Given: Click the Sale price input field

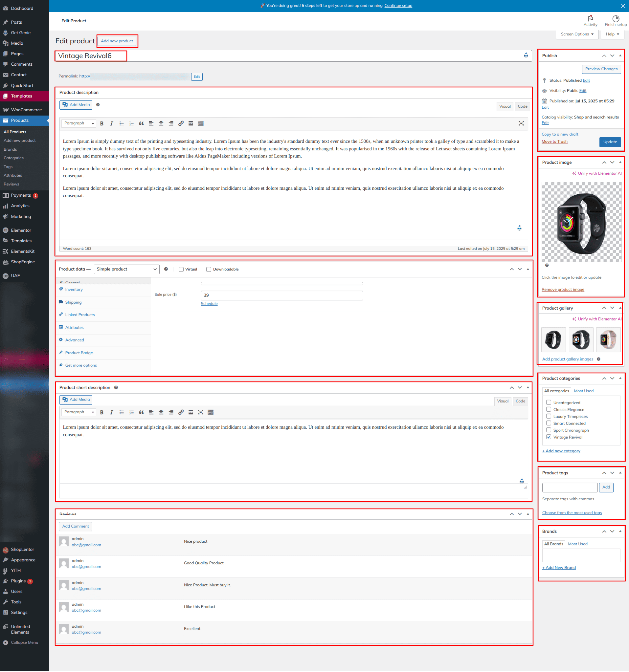Looking at the screenshot, I should (282, 295).
